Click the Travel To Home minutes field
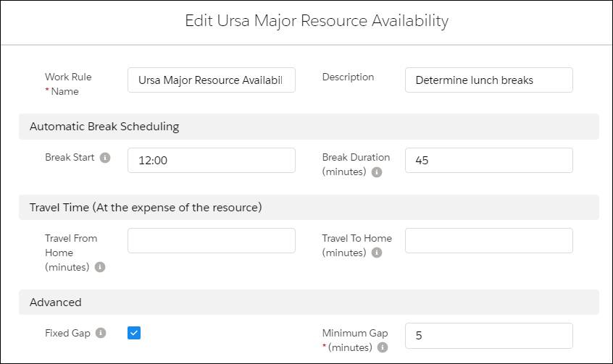 (488, 240)
